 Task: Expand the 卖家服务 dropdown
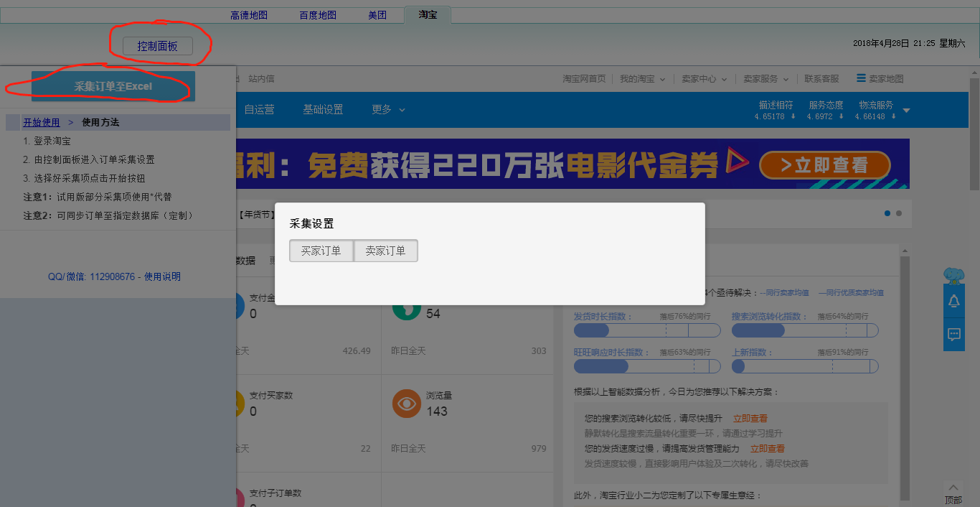click(x=766, y=79)
